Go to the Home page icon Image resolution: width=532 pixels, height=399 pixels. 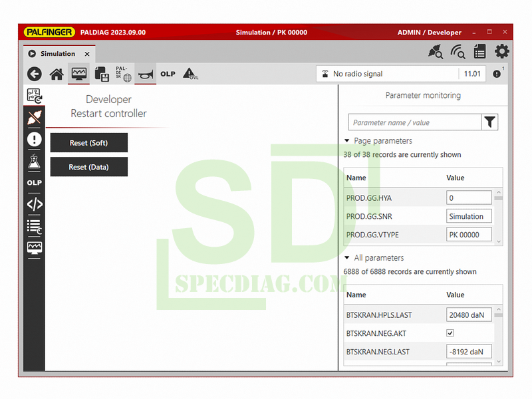pyautogui.click(x=57, y=74)
